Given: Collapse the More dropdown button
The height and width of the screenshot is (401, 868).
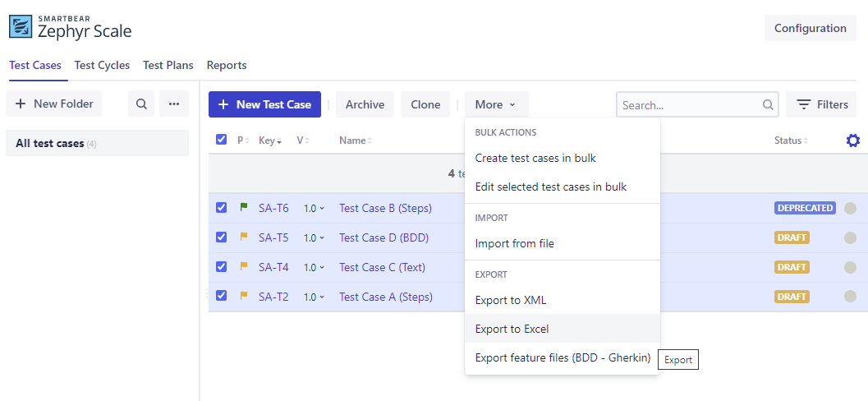Looking at the screenshot, I should coord(496,104).
